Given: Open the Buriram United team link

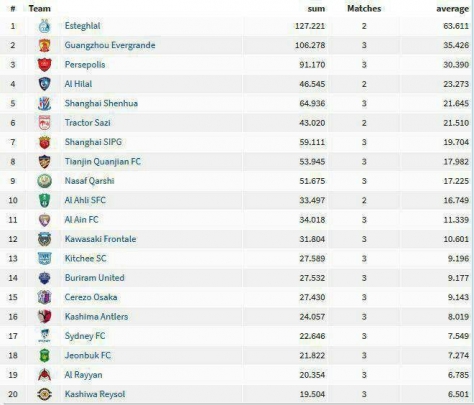Looking at the screenshot, I should coord(95,278).
